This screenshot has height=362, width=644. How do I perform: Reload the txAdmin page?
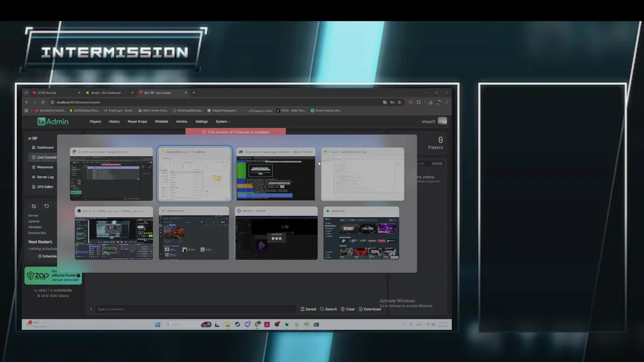pyautogui.click(x=43, y=102)
